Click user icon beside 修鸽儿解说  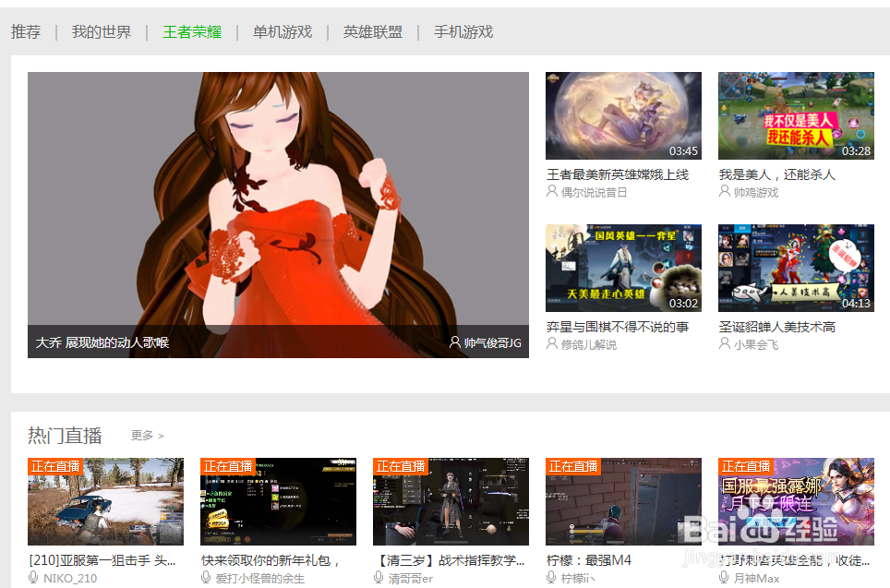[552, 343]
